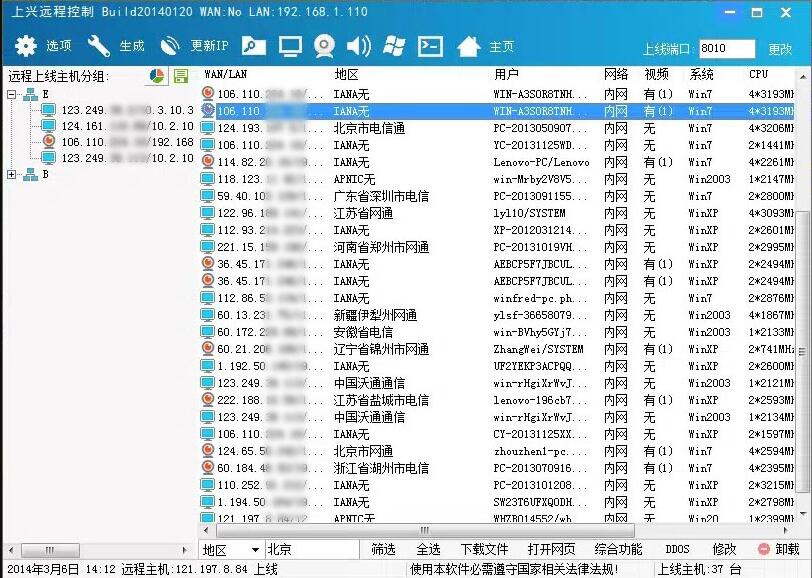Click the green save icon in group panel
812x578 pixels.
click(181, 76)
